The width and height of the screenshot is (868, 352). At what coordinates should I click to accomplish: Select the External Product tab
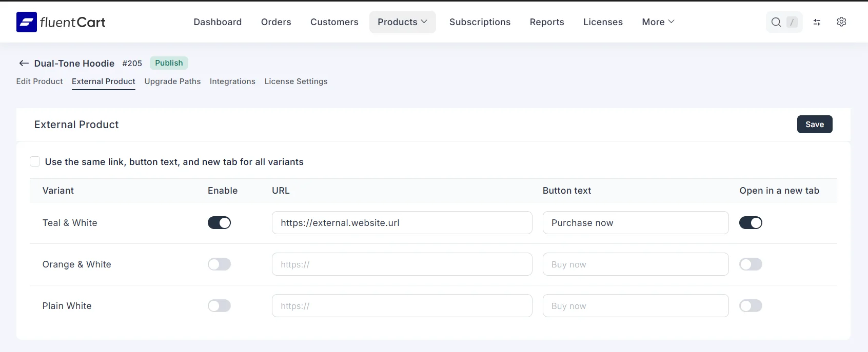(104, 81)
